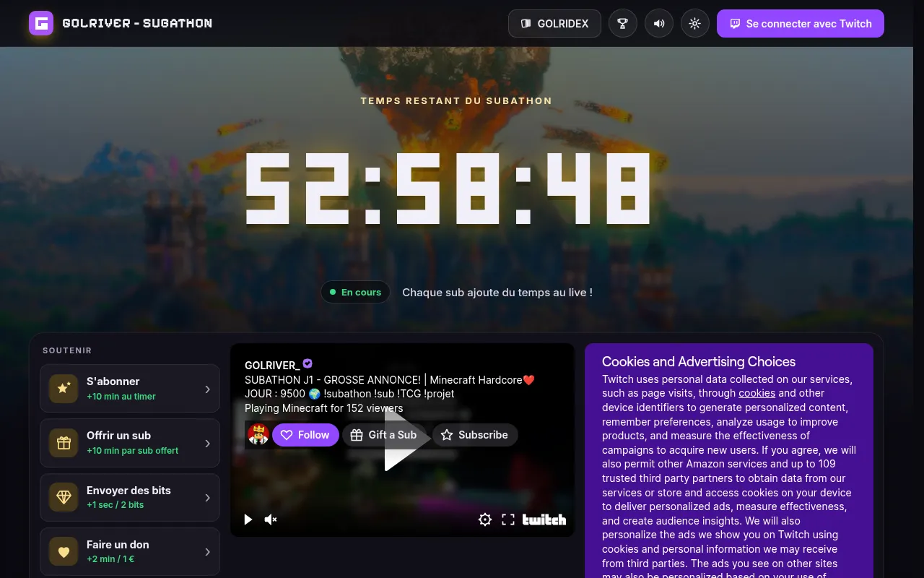Viewport: 924px width, 578px height.
Task: Switch theme with the sun icon
Action: (694, 23)
